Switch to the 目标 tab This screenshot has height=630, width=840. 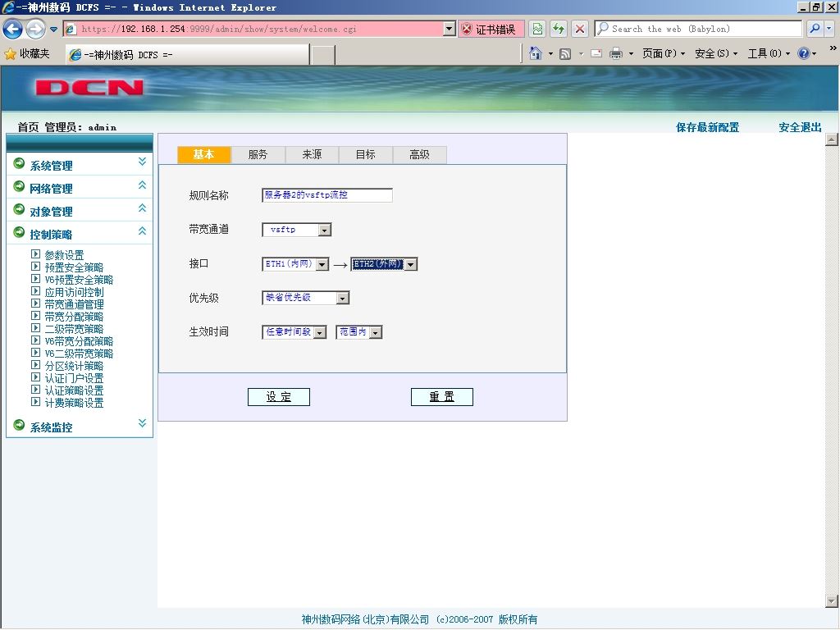click(365, 155)
